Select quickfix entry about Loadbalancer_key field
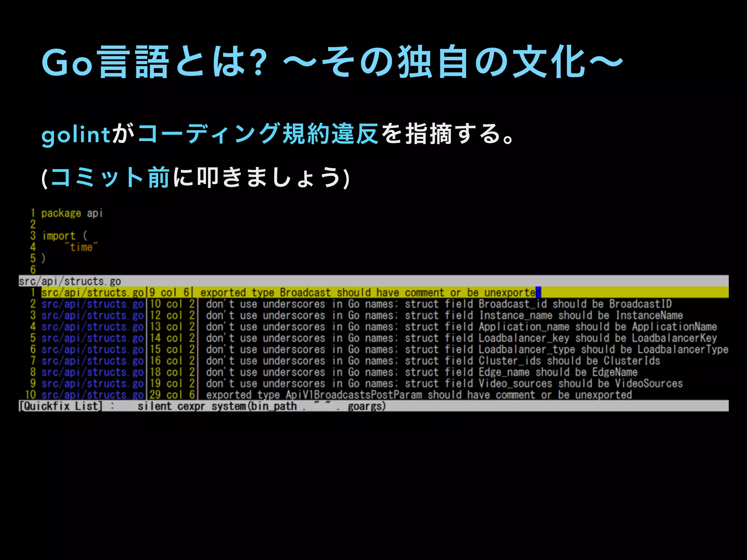747x560 pixels. click(x=373, y=338)
